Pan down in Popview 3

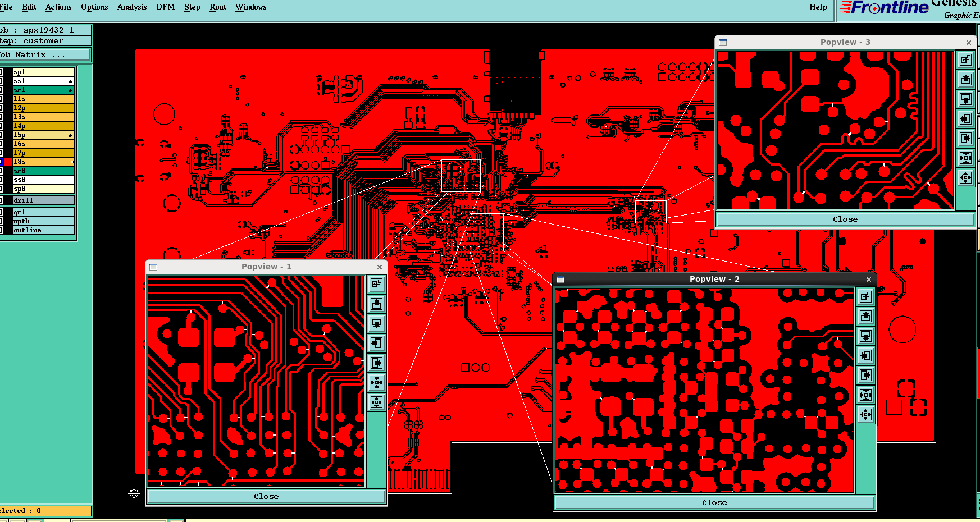pyautogui.click(x=965, y=99)
